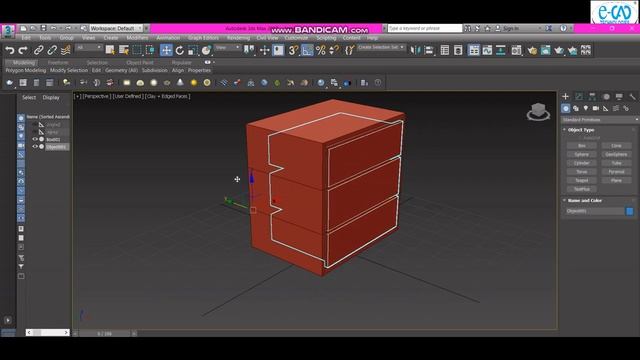Viewport: 640px width, 360px height.
Task: Toggle the Angle Snap button
Action: click(x=307, y=50)
